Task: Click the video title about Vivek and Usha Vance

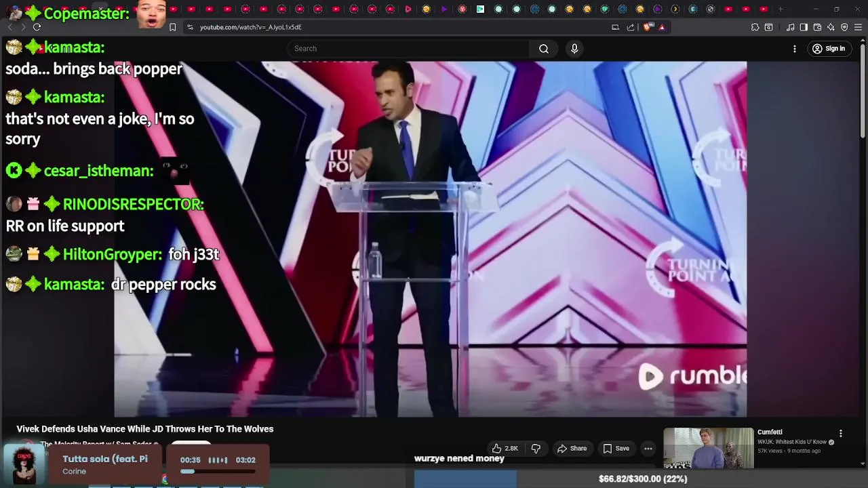Action: click(145, 429)
